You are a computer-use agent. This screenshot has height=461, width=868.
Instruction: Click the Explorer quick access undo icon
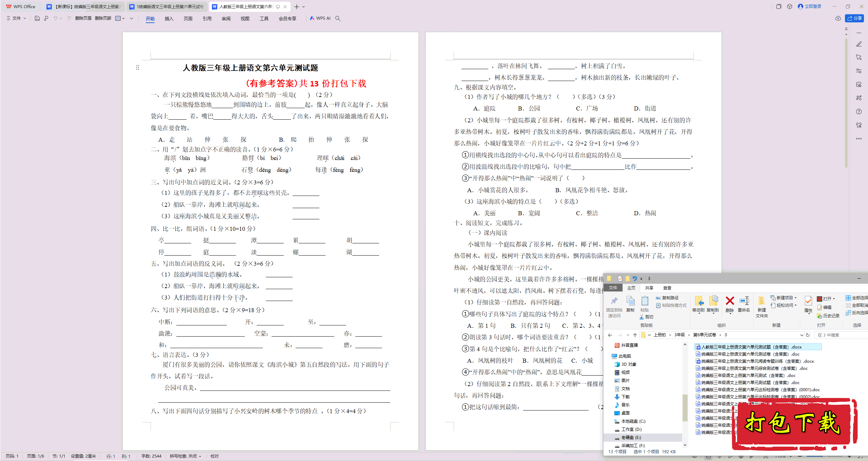pyautogui.click(x=635, y=279)
